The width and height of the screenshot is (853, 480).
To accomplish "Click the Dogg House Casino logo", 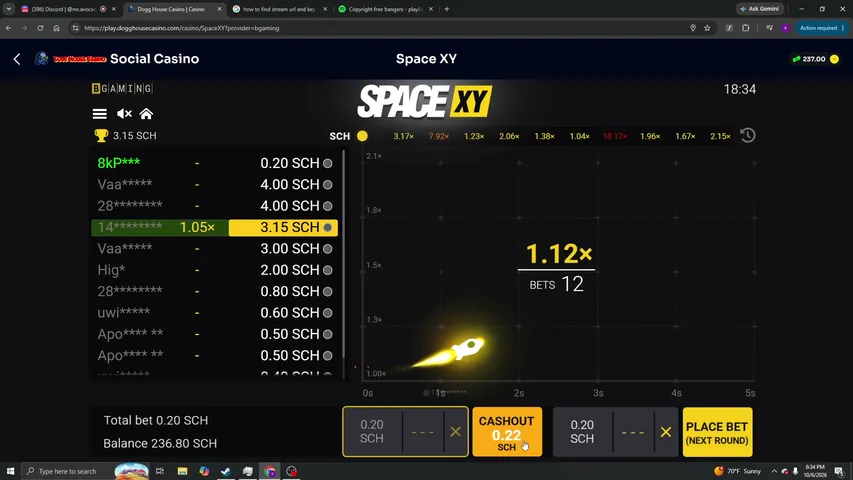I will coord(70,59).
